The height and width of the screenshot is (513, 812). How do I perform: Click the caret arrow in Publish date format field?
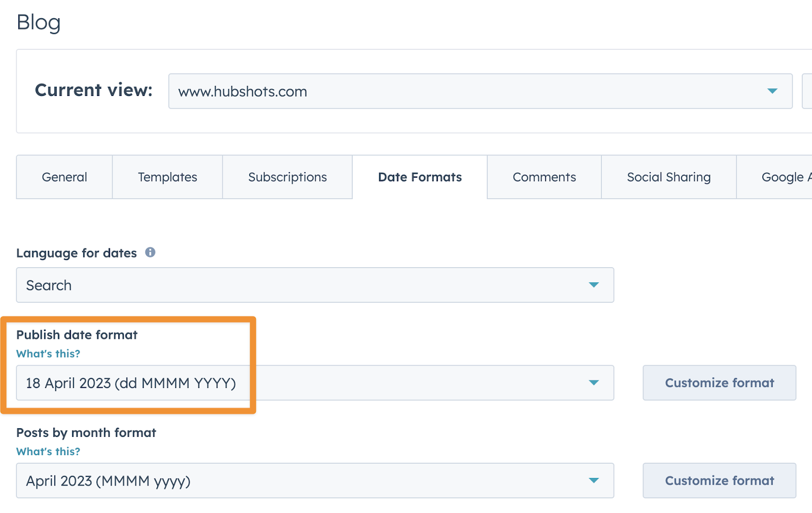(x=593, y=382)
